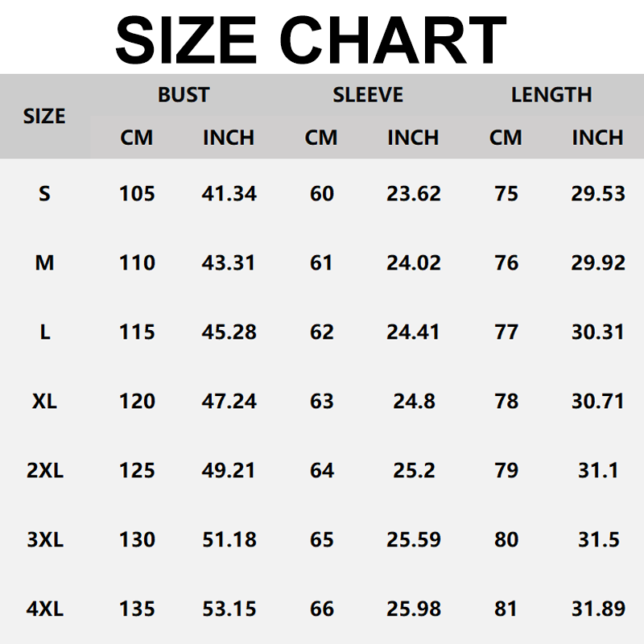
Task: Select the BUST column header
Action: 184,95
